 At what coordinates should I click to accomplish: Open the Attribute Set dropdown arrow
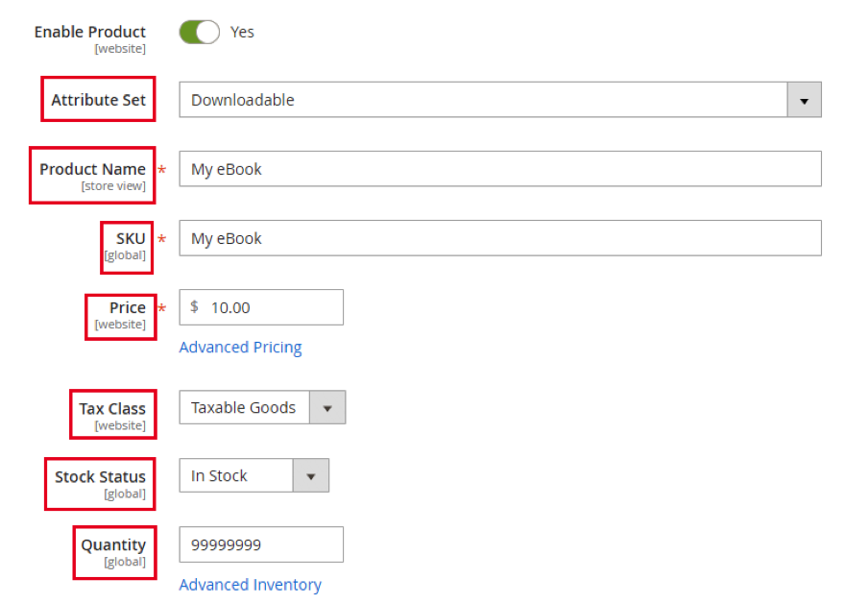point(805,99)
